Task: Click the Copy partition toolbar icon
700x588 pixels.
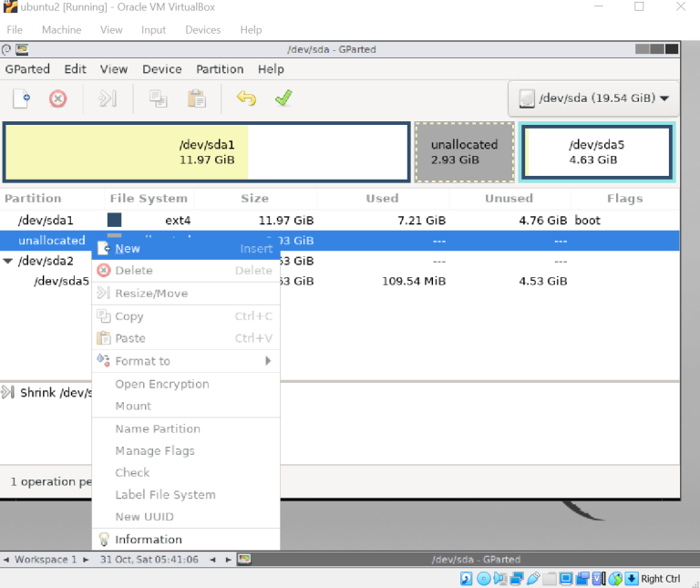Action: (x=158, y=98)
